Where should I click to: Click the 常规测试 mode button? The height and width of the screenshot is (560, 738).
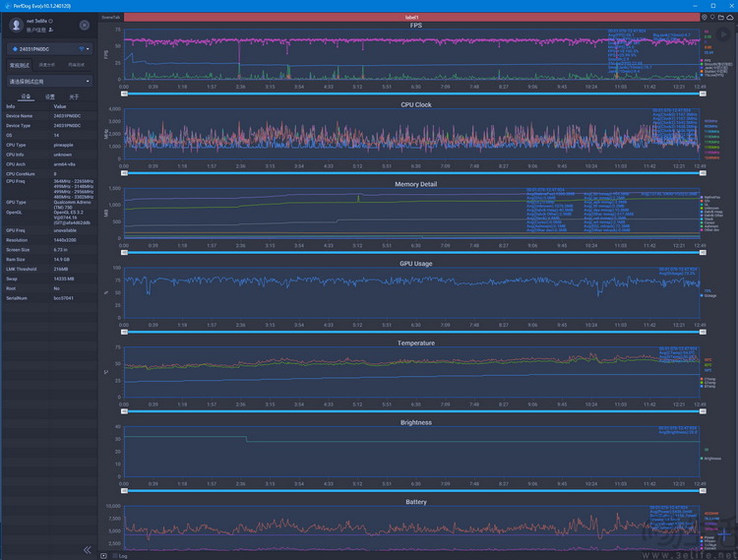pyautogui.click(x=19, y=65)
